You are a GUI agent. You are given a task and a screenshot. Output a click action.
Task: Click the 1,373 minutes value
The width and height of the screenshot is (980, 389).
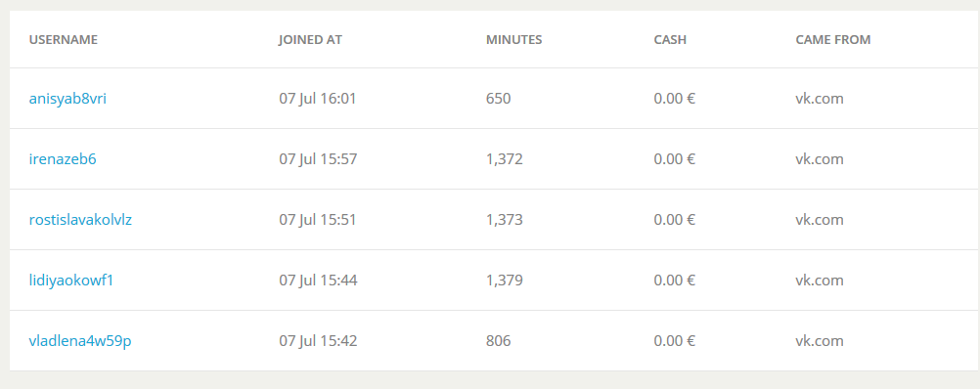click(504, 221)
